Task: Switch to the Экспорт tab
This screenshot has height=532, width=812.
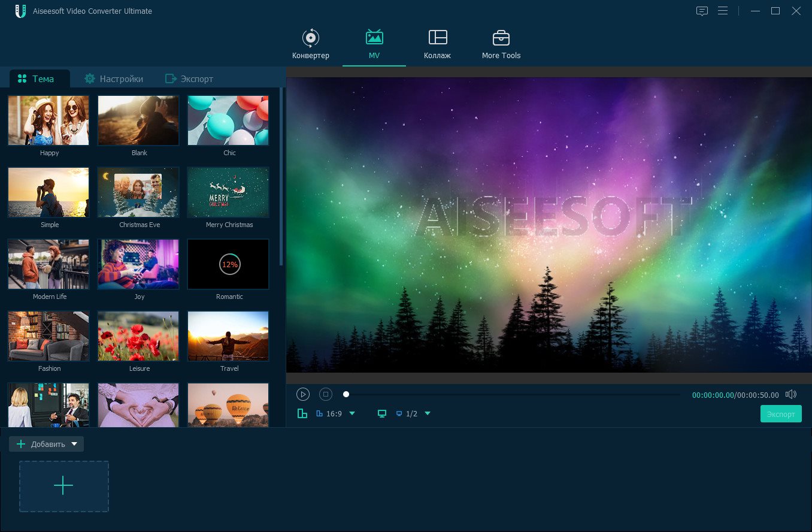Action: coord(189,78)
